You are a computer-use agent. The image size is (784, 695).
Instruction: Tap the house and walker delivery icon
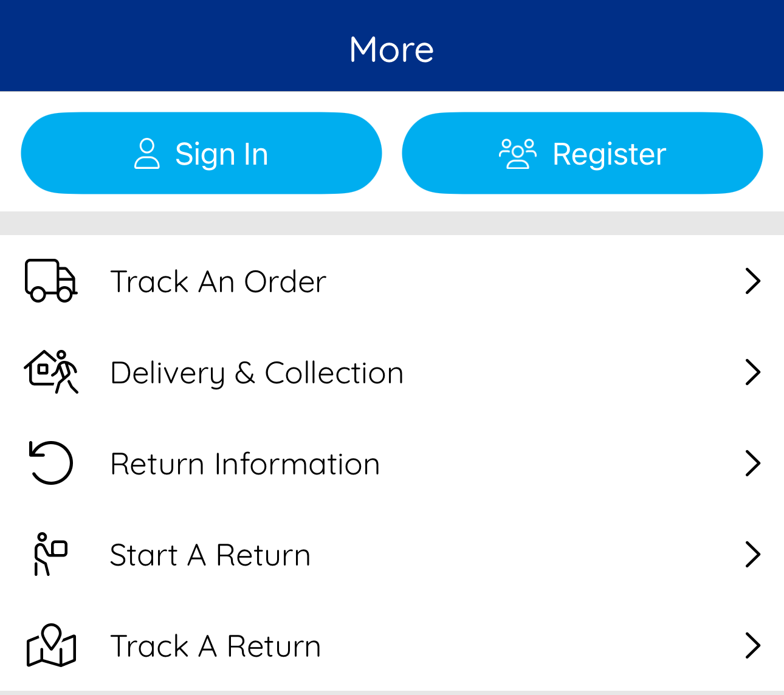[x=51, y=372]
